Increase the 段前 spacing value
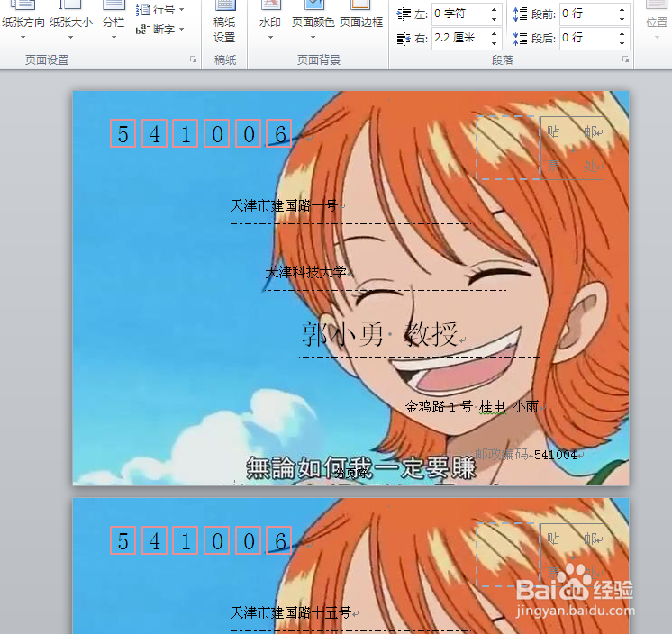The height and width of the screenshot is (634, 672). tap(622, 9)
